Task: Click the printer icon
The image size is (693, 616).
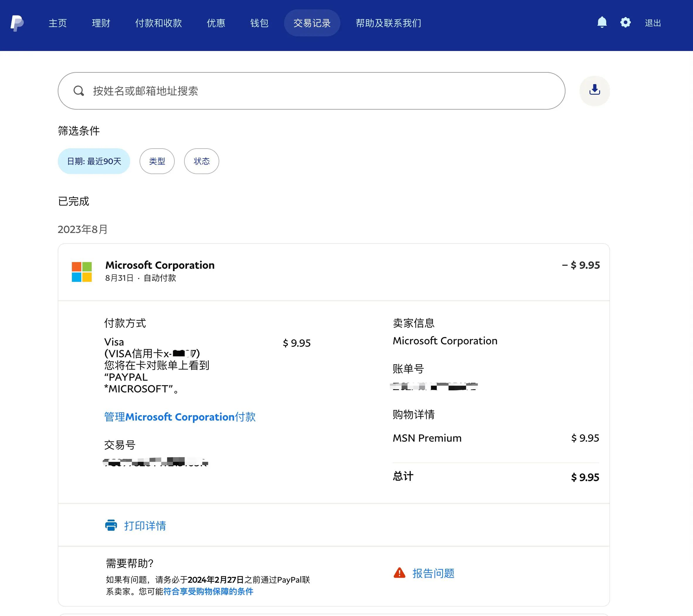Action: pos(111,525)
